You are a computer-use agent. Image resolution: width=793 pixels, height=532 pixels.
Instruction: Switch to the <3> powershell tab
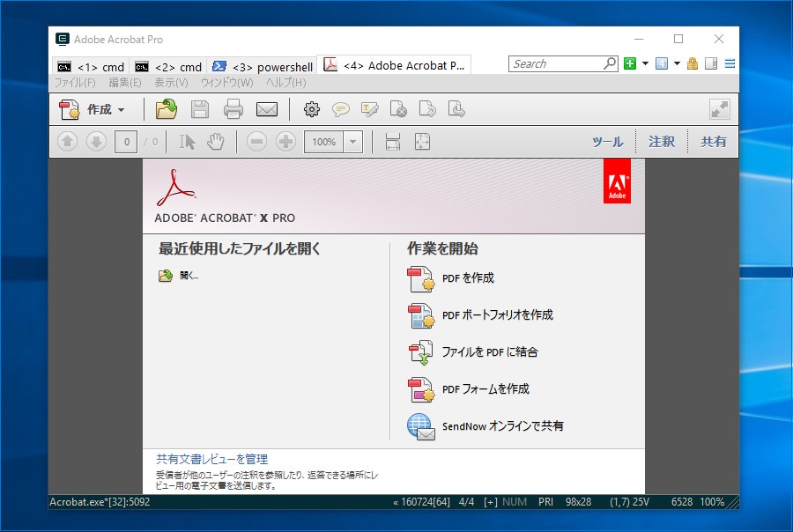[262, 67]
